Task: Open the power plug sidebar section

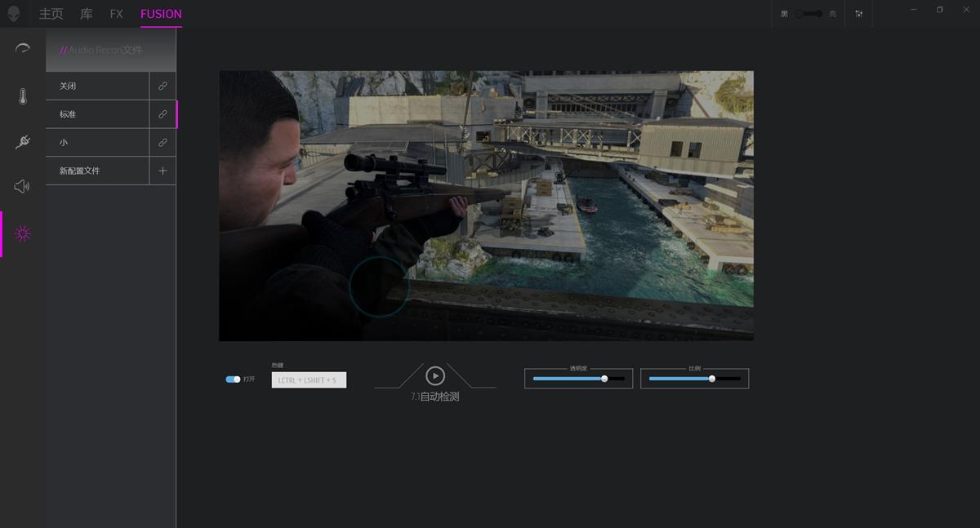Action: [x=22, y=142]
